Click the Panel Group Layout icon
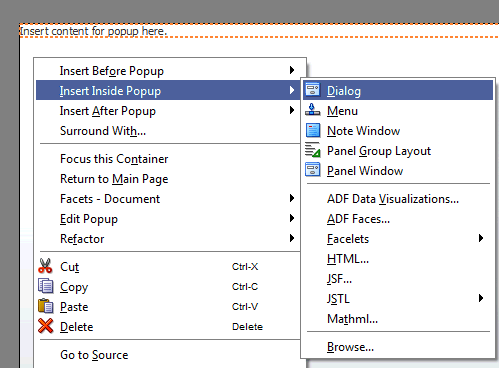The height and width of the screenshot is (368, 499). pyautogui.click(x=313, y=150)
